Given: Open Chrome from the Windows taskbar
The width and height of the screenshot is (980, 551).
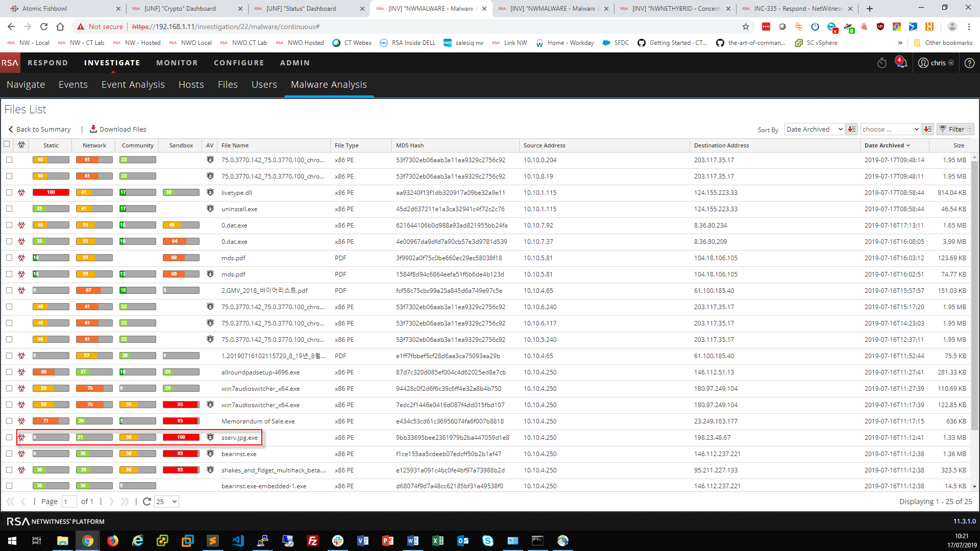Looking at the screenshot, I should point(88,541).
